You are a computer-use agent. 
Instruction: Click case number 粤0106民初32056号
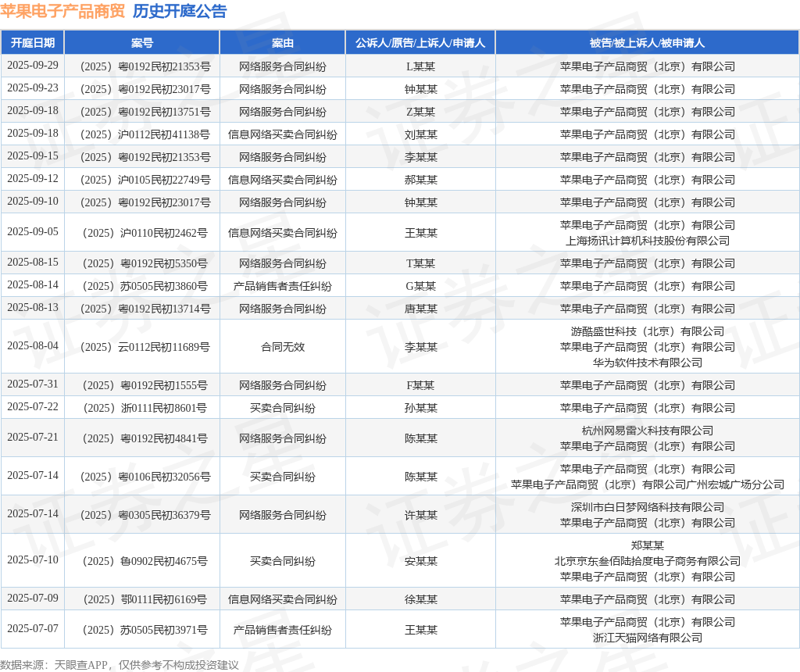[x=164, y=477]
